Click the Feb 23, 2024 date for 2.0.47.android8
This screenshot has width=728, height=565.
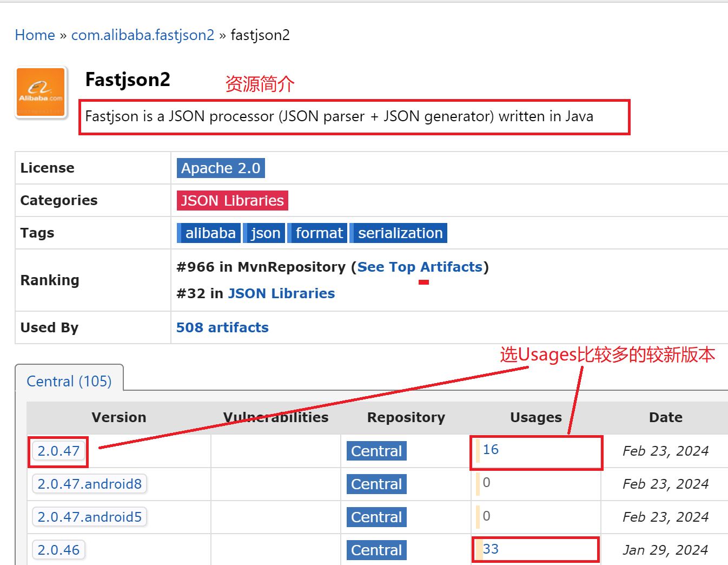coord(665,484)
